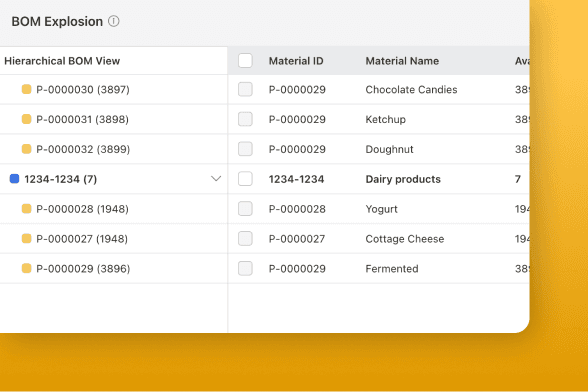Click the Dairy products cell

coord(403,179)
